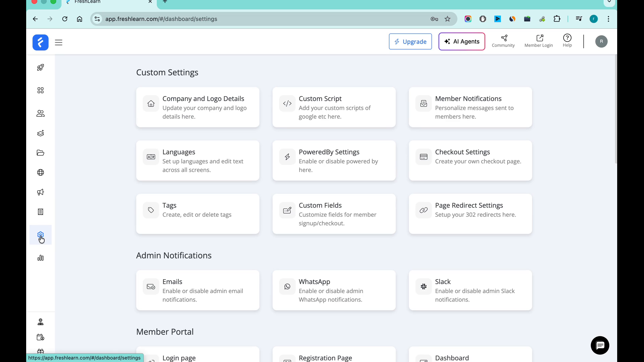This screenshot has width=644, height=362.
Task: Click the AI Agents button
Action: (462, 42)
